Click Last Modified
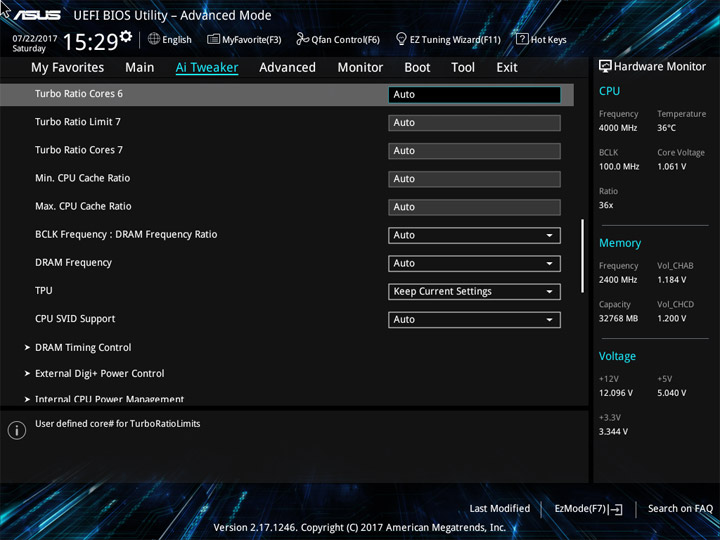The image size is (720, 540). 500,509
